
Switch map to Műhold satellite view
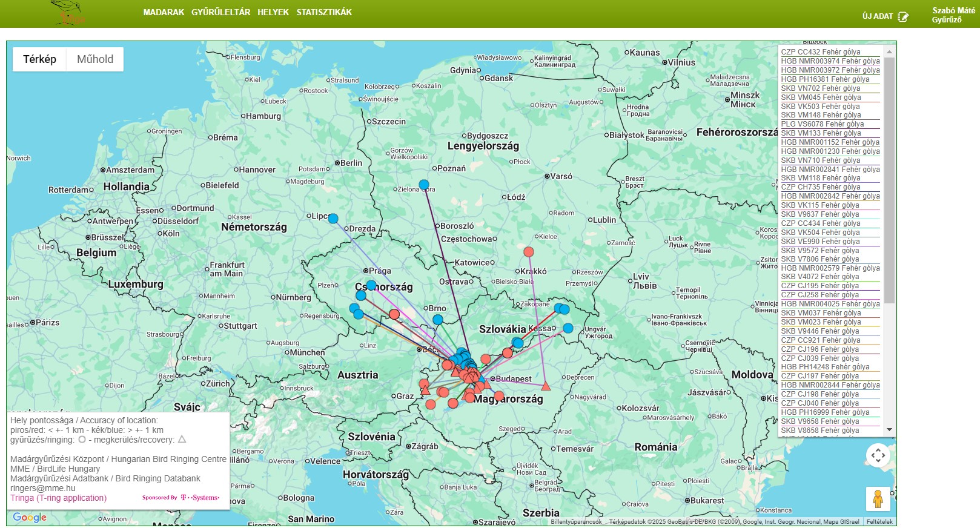pyautogui.click(x=95, y=59)
